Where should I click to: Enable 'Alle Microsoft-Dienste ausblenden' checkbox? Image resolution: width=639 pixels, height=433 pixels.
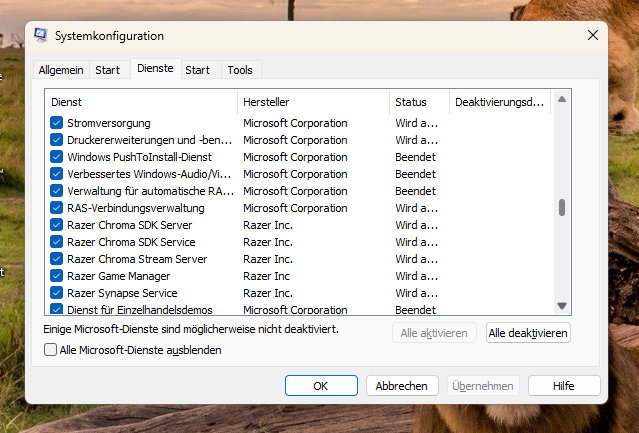[x=51, y=350]
